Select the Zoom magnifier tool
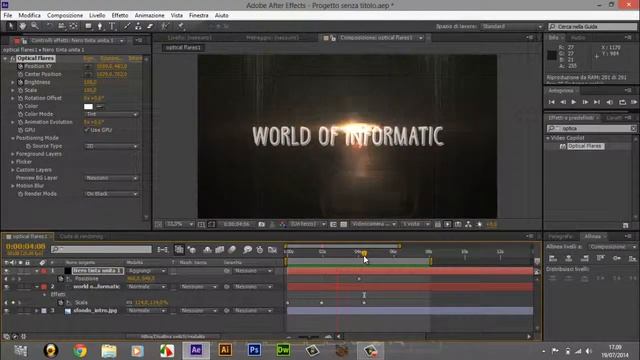Screen dimensions: 640x360 point(35,26)
